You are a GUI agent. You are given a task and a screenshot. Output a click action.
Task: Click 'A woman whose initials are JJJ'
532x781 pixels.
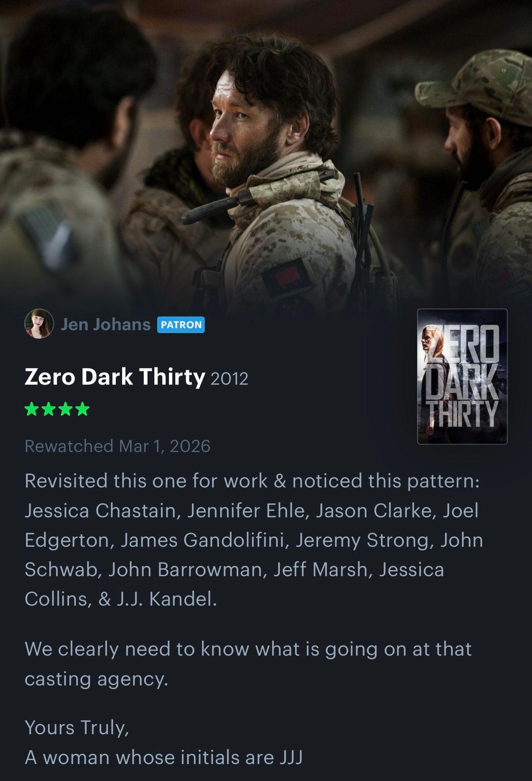point(164,757)
